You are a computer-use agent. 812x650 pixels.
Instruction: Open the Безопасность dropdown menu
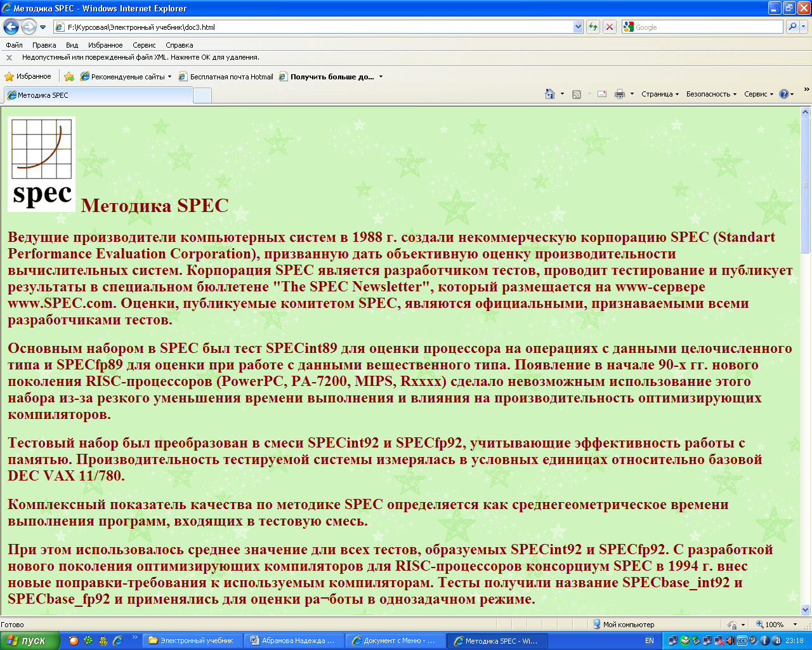click(x=711, y=94)
